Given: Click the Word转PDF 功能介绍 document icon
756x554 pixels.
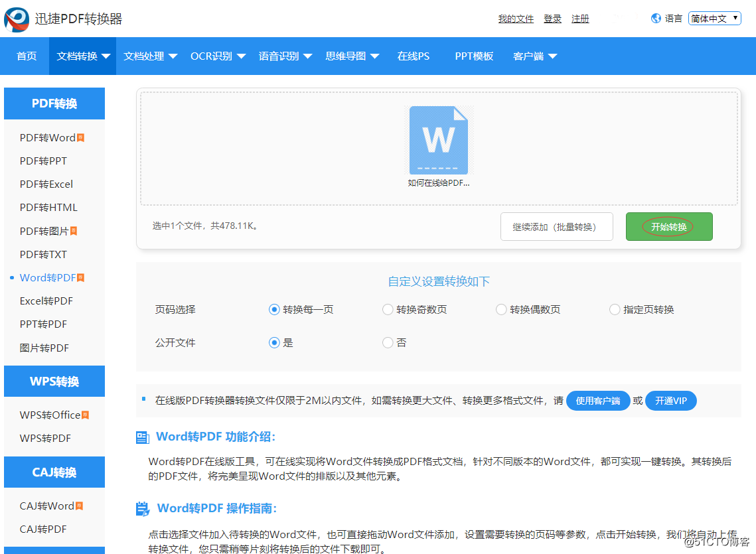Looking at the screenshot, I should pos(143,437).
